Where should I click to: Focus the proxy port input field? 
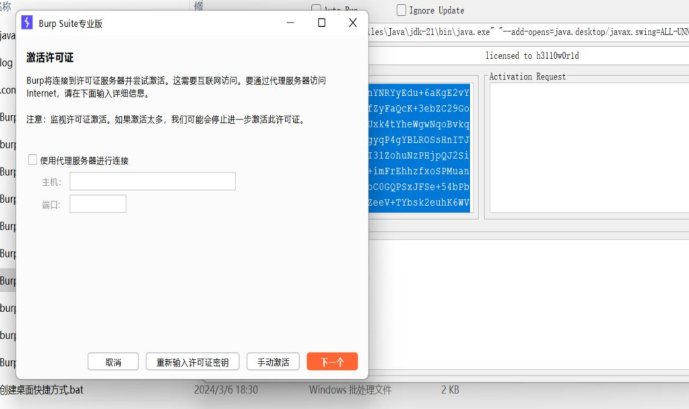(x=98, y=204)
